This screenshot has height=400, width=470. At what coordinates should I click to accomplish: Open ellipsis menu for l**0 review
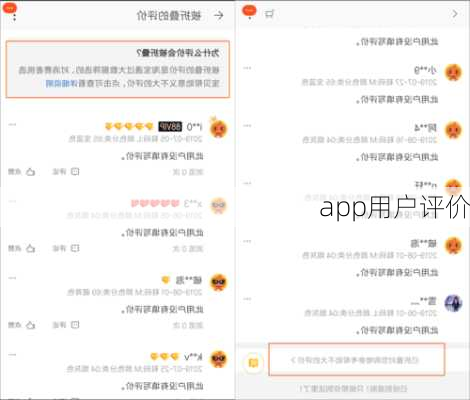pos(12,125)
